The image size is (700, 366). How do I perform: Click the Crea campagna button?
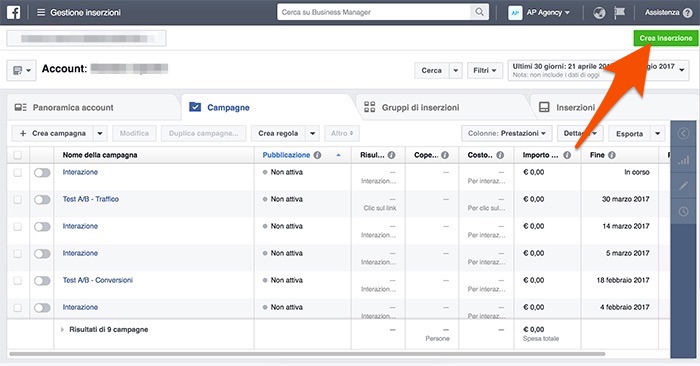[x=53, y=133]
